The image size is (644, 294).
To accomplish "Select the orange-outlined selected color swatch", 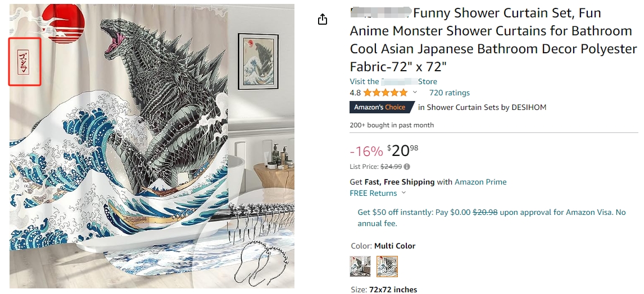I will pyautogui.click(x=387, y=267).
